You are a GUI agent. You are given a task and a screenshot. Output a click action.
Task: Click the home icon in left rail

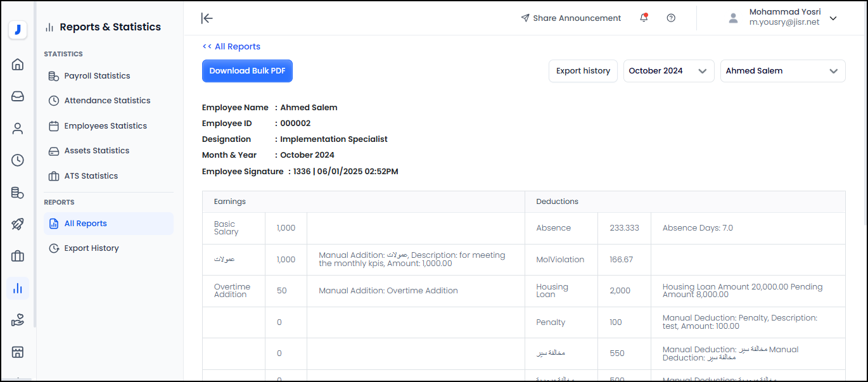tap(18, 64)
